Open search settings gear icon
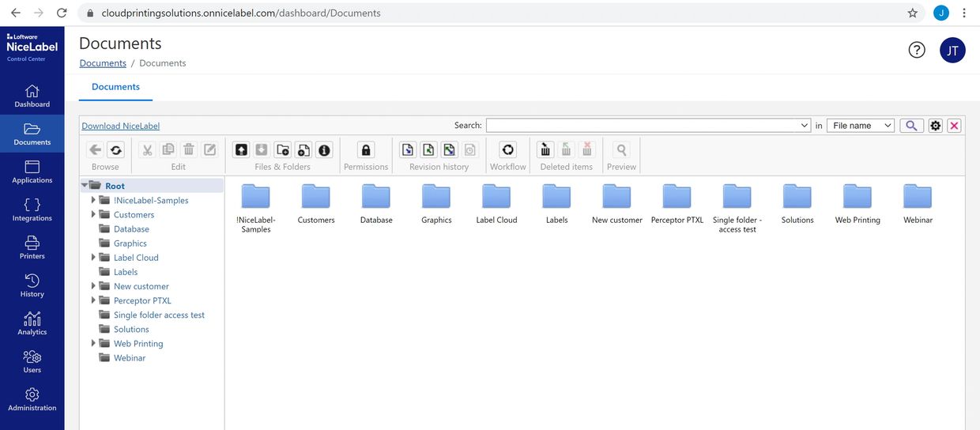 pos(936,126)
